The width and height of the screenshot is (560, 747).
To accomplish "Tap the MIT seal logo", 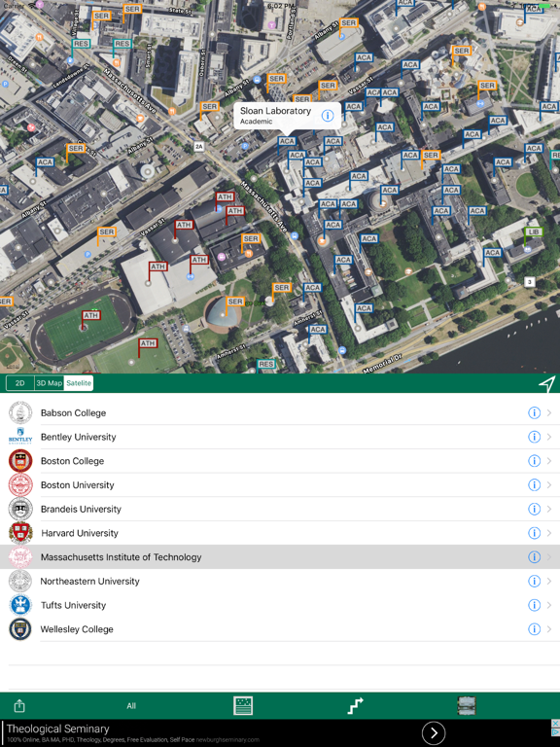I will coord(20,557).
